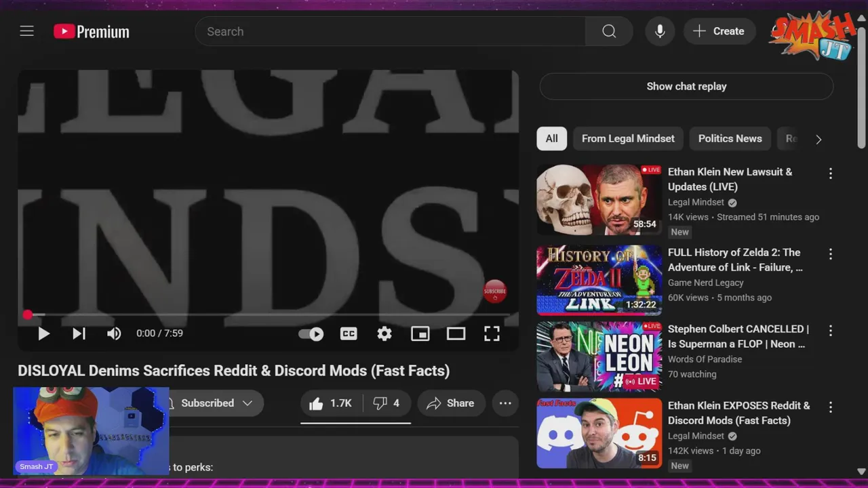Switch to theater mode
The width and height of the screenshot is (868, 488).
[x=456, y=333]
